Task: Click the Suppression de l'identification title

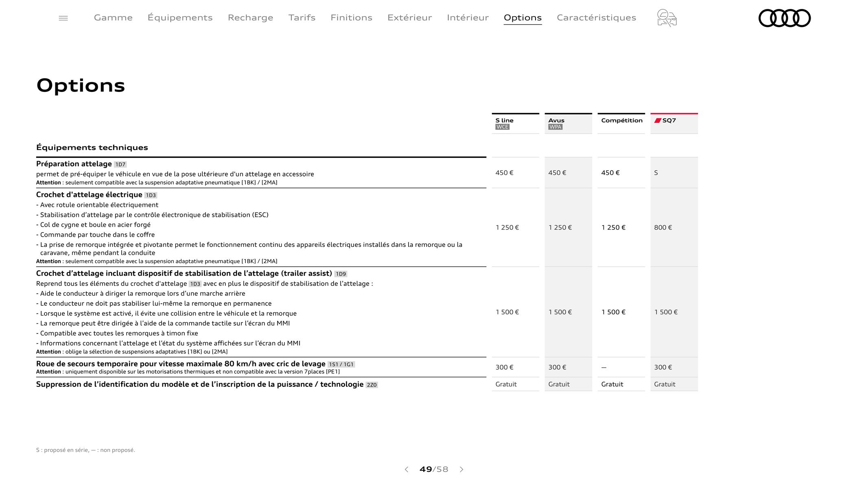Action: (x=200, y=384)
